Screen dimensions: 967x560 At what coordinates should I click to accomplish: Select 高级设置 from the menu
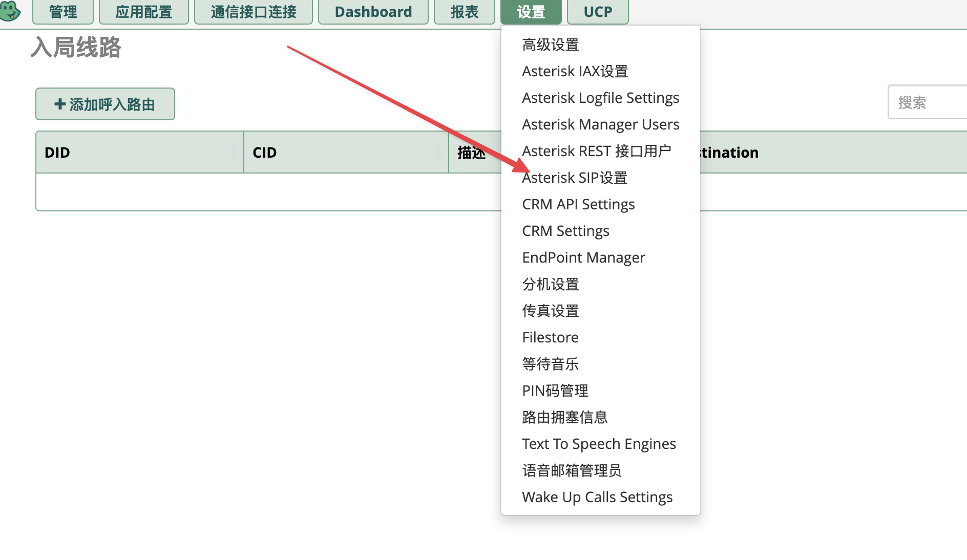pyautogui.click(x=551, y=45)
